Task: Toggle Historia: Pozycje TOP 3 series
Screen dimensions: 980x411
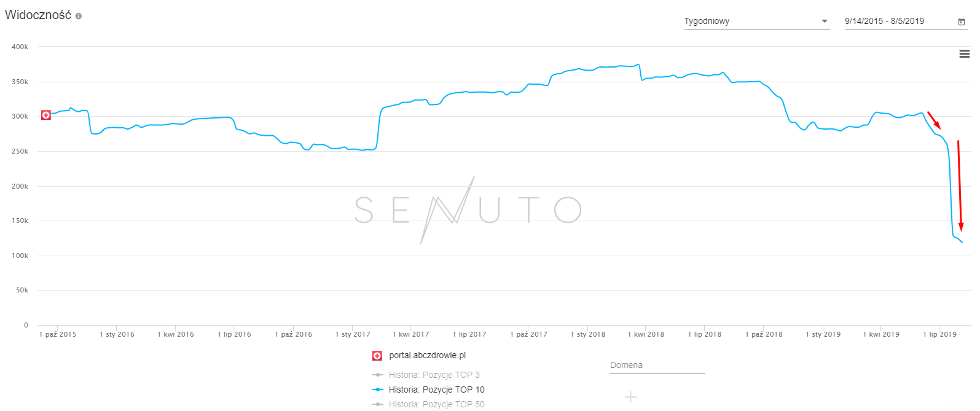Action: 434,375
